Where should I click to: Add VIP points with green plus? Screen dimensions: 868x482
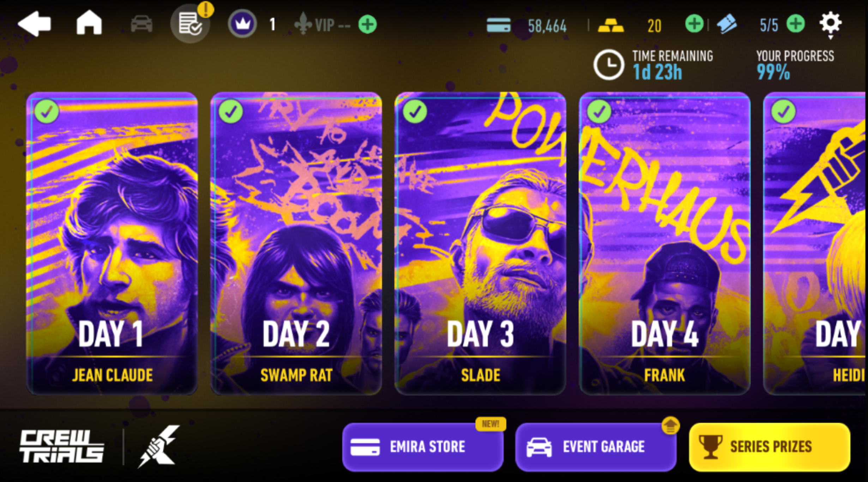pos(367,25)
